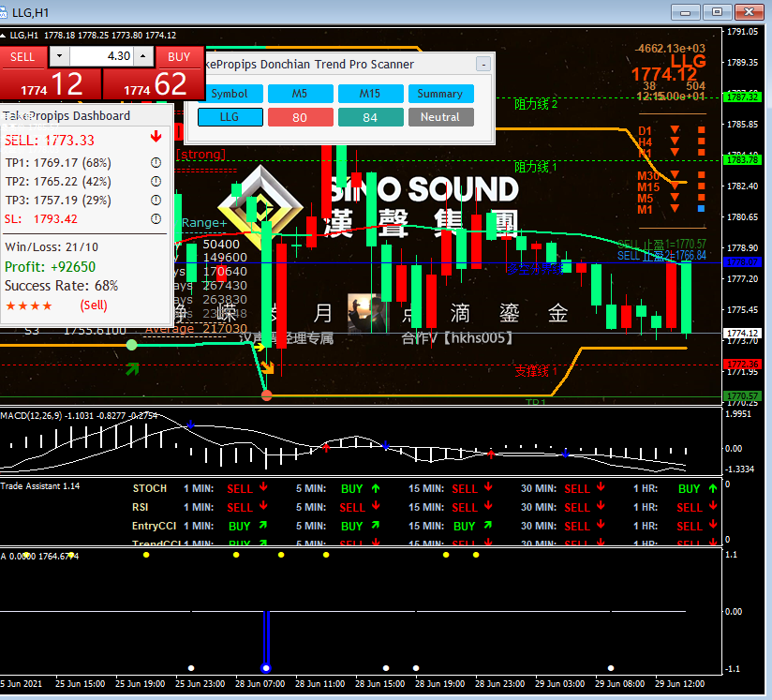
Task: Click the clock icon next to TP3
Action: (x=156, y=200)
